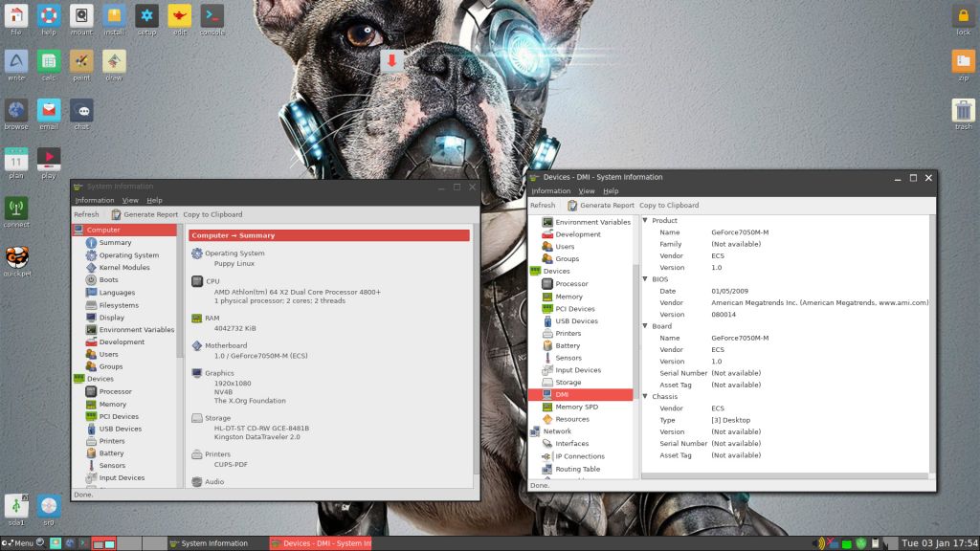Open Help menu in left System Information window
The height and width of the screenshot is (551, 980).
(x=154, y=201)
